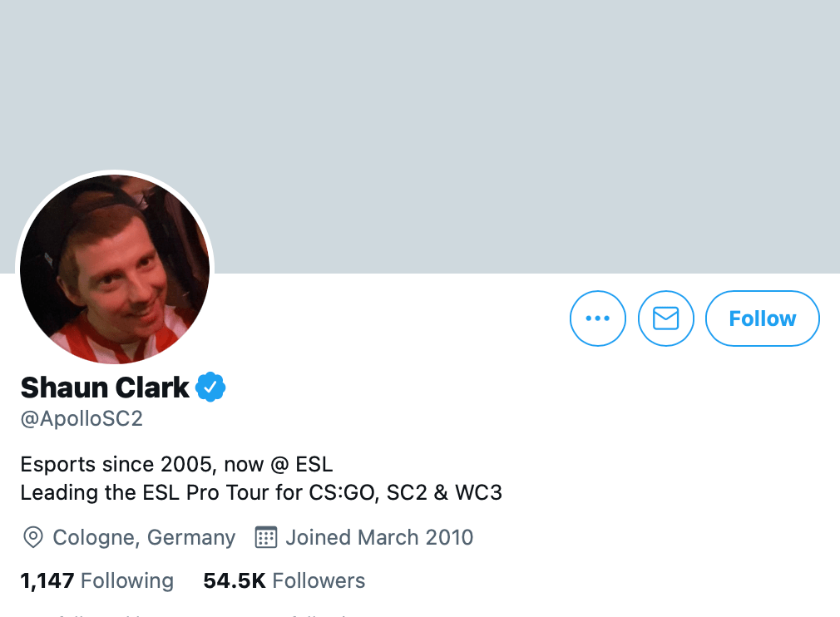The image size is (840, 617).
Task: Click the location pin icon
Action: (x=32, y=537)
